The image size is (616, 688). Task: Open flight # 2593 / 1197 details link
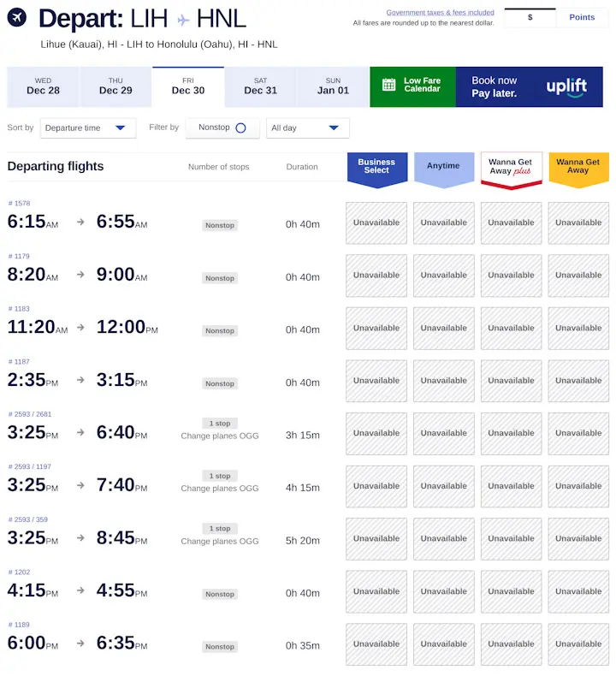[30, 466]
